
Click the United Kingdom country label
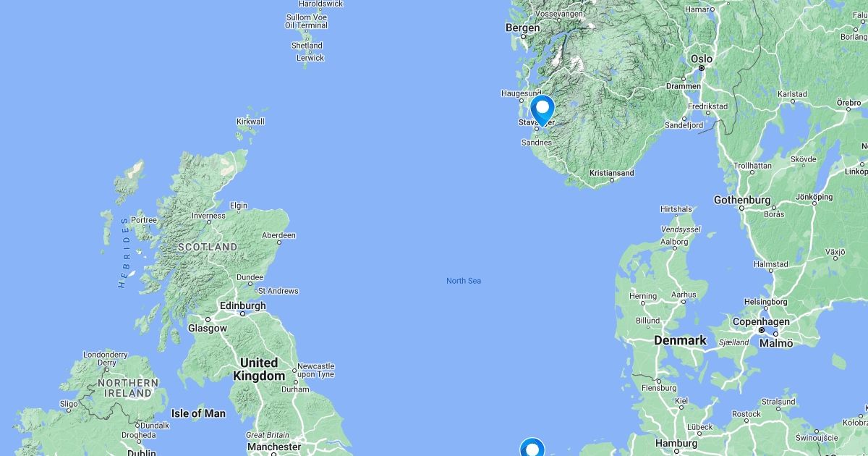pos(259,369)
